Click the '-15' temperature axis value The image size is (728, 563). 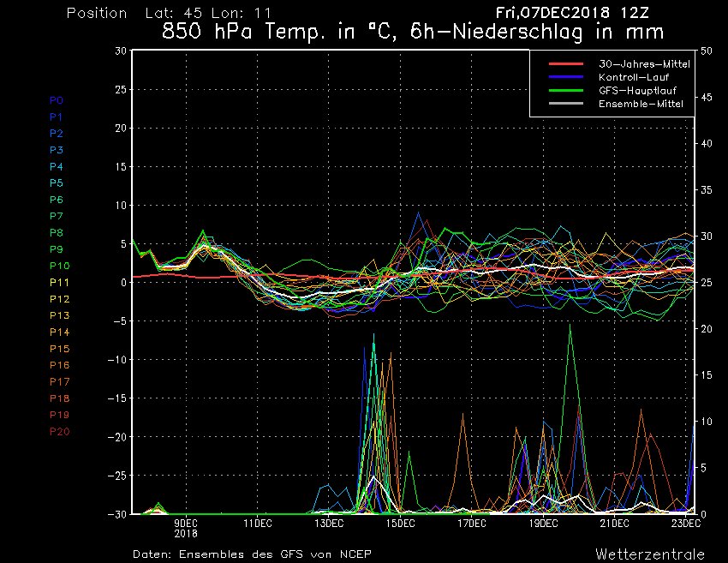[116, 398]
